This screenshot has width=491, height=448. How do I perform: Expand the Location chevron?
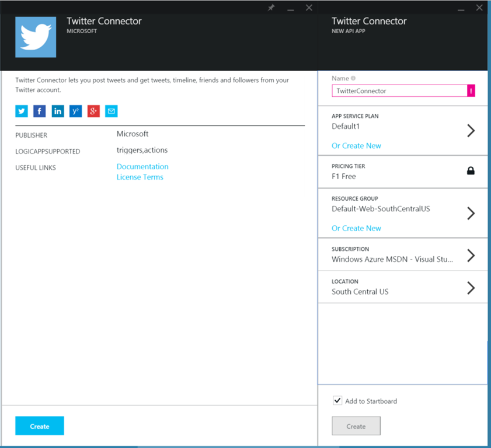click(471, 288)
